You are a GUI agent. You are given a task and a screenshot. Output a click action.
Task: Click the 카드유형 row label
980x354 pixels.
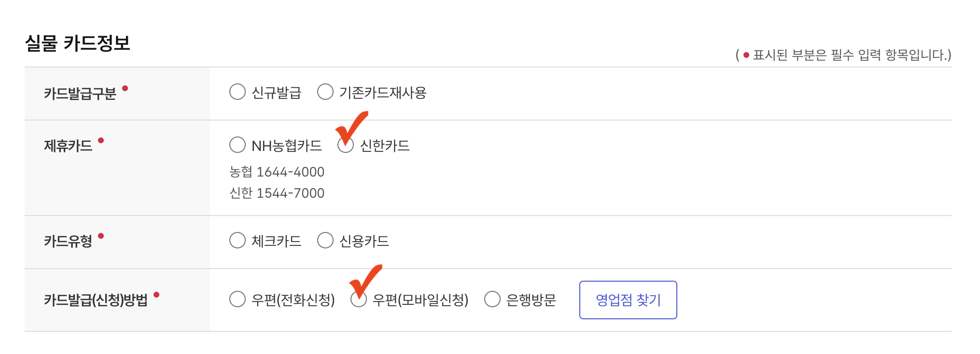(x=68, y=241)
